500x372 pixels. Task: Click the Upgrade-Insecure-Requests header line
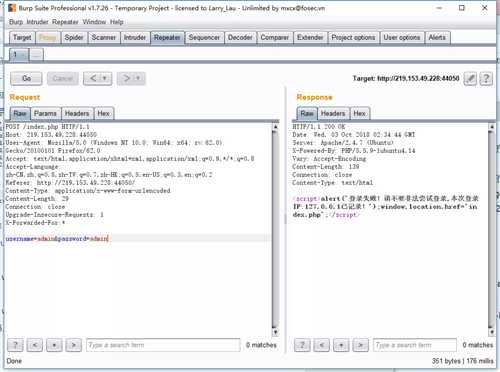coord(55,215)
